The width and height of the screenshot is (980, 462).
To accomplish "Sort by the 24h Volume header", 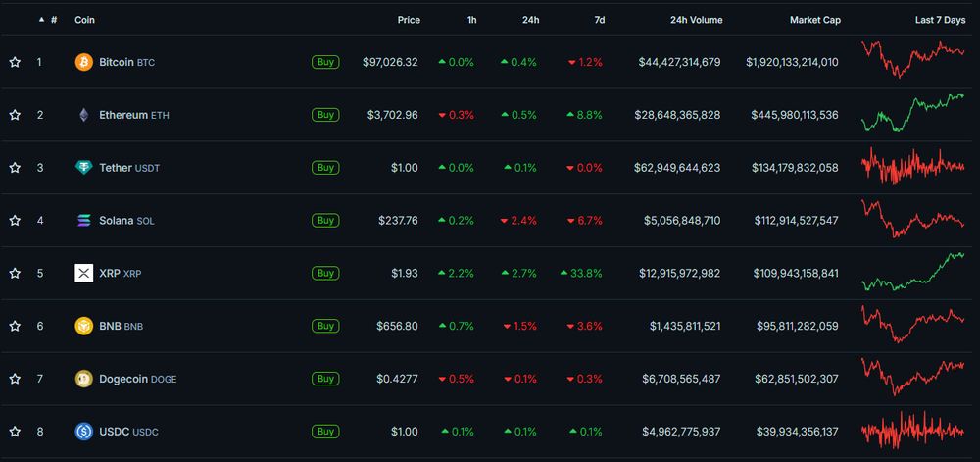I will pos(696,20).
